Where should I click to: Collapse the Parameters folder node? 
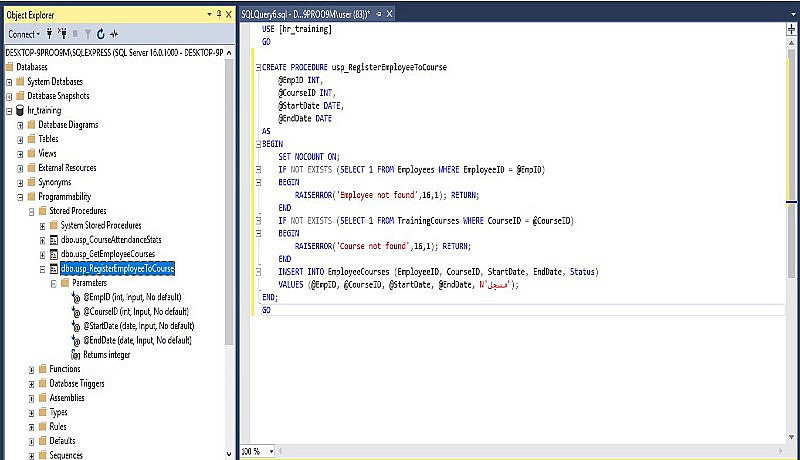click(x=54, y=283)
